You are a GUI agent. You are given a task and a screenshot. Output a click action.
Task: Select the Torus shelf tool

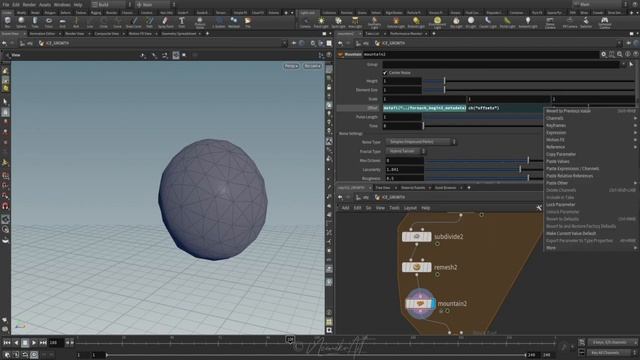pos(49,22)
